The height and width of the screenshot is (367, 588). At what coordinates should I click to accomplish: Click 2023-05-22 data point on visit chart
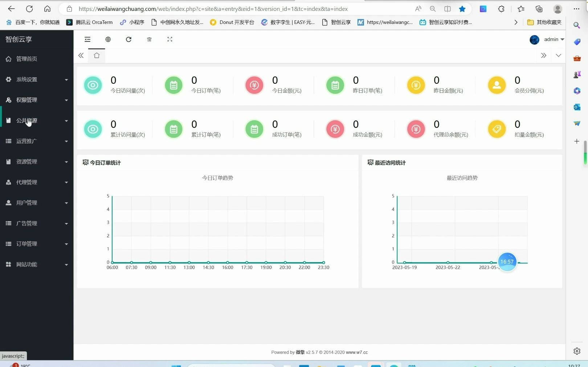coord(448,262)
